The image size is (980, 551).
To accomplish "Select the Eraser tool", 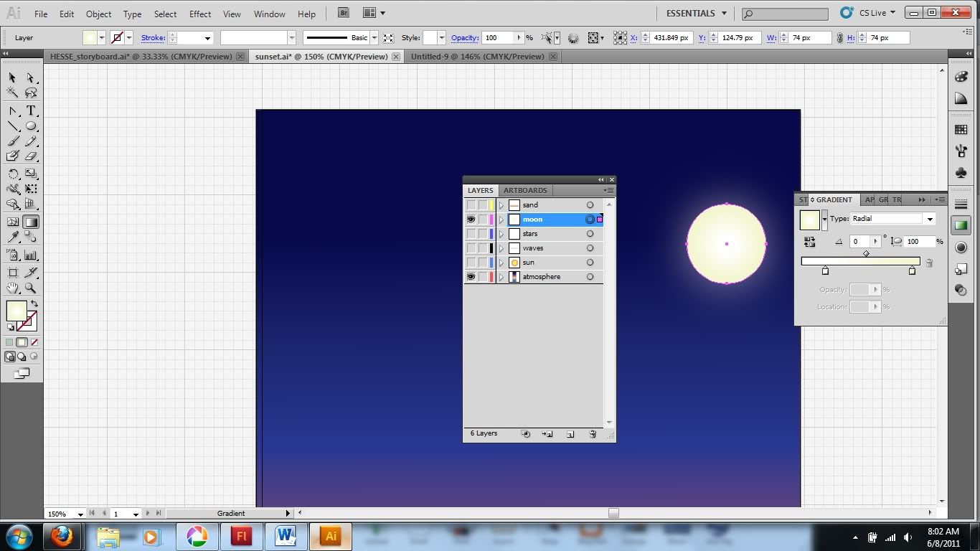I will tap(31, 156).
